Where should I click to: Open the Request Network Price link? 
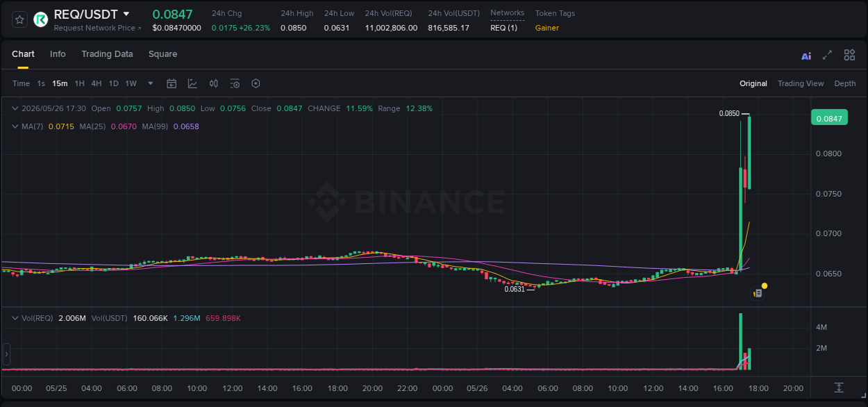(97, 28)
